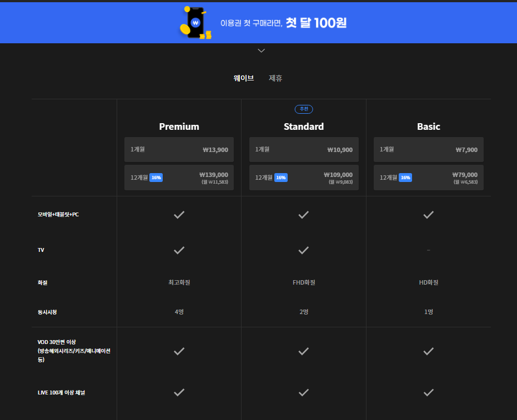This screenshot has width=517, height=420.
Task: Click the VOD 30만편 이상 row label
Action: [74, 351]
